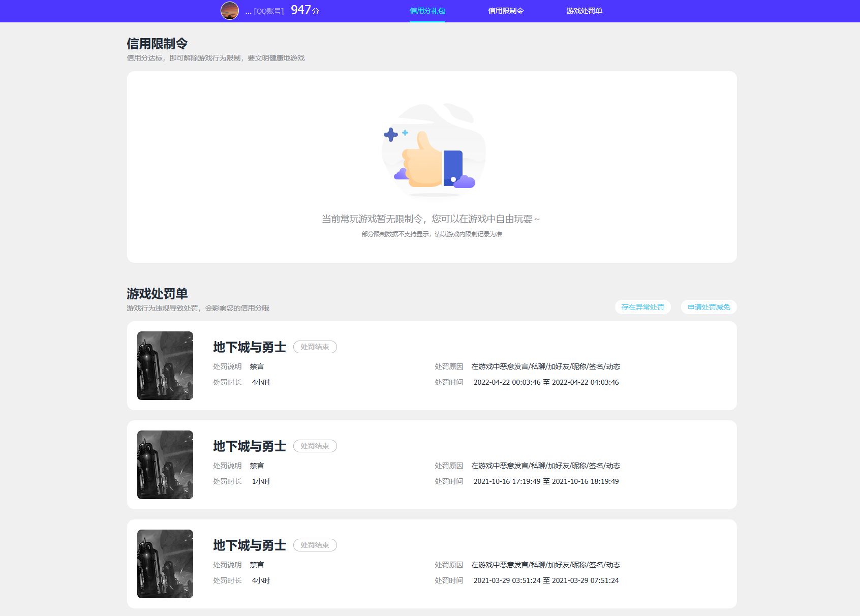Switch to the 信用限制令 tab
This screenshot has height=616, width=860.
pos(506,10)
